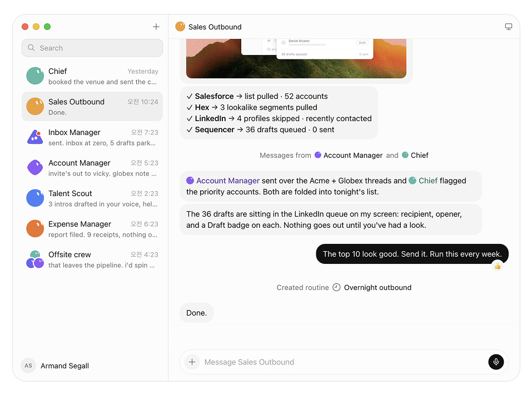Click the Sequencer 36 drafts queued line
This screenshot has height=395, width=532.
point(260,130)
